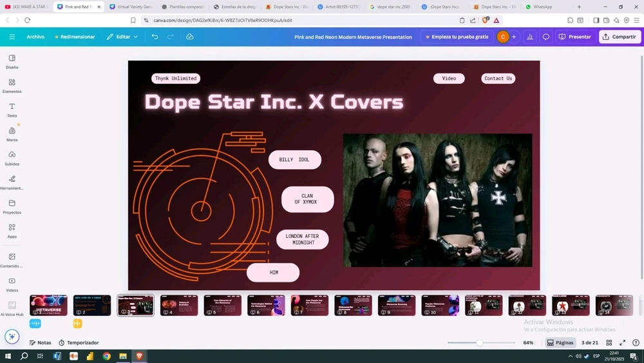
Task: Open the hamburger main menu
Action: [12, 37]
